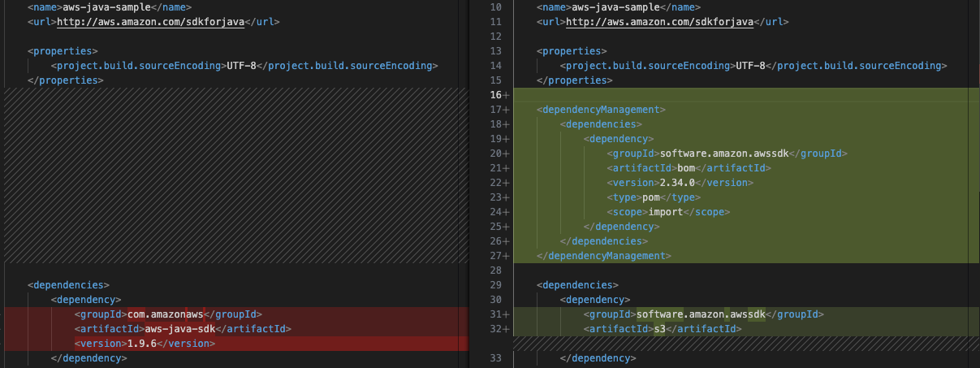The width and height of the screenshot is (980, 368).
Task: Click line number 29 in the gutter
Action: (x=496, y=285)
